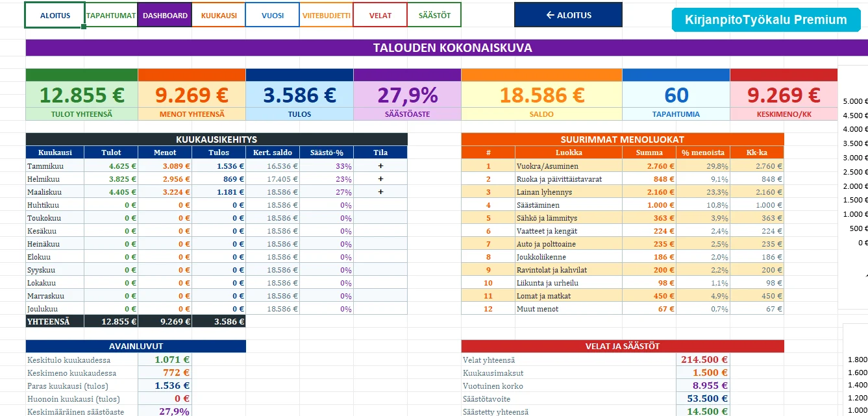Select the Muut menot category
Image resolution: width=868 pixels, height=416 pixels.
tap(569, 308)
